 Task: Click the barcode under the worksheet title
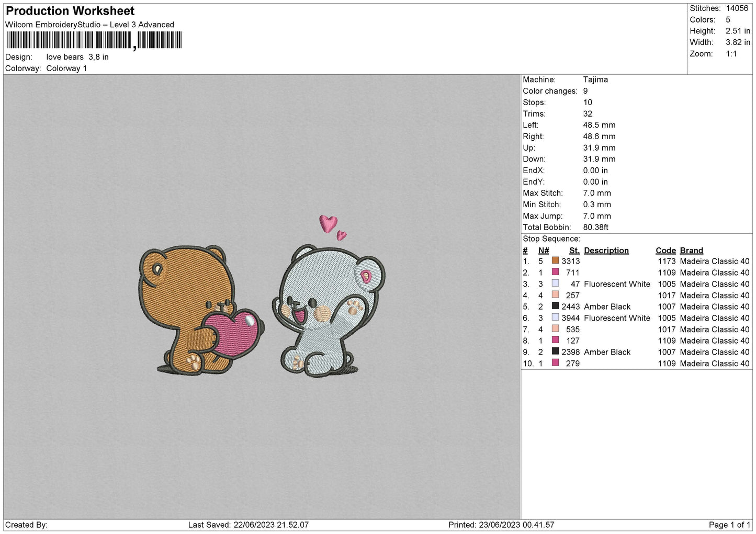click(x=94, y=40)
